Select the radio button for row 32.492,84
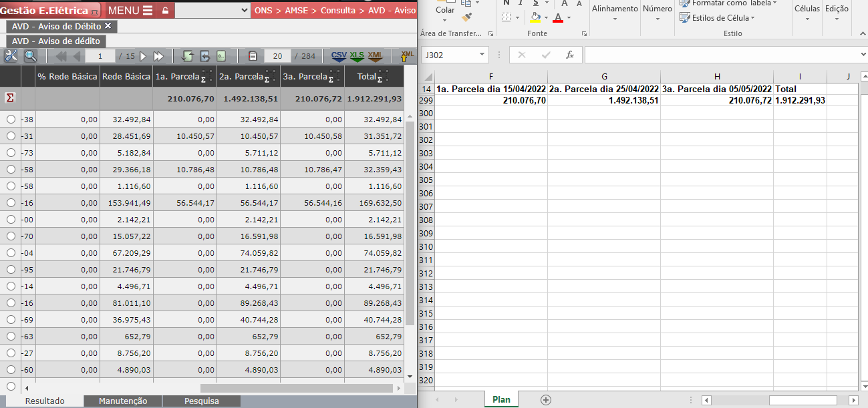Image resolution: width=868 pixels, height=408 pixels. click(x=11, y=119)
